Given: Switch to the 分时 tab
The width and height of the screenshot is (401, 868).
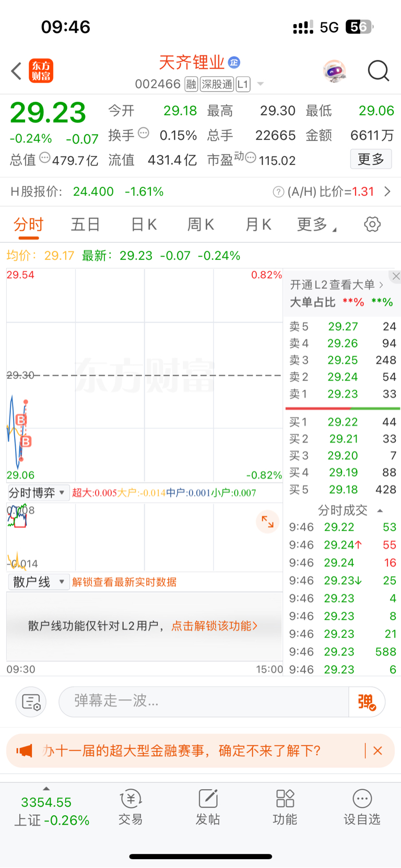Looking at the screenshot, I should 29,224.
